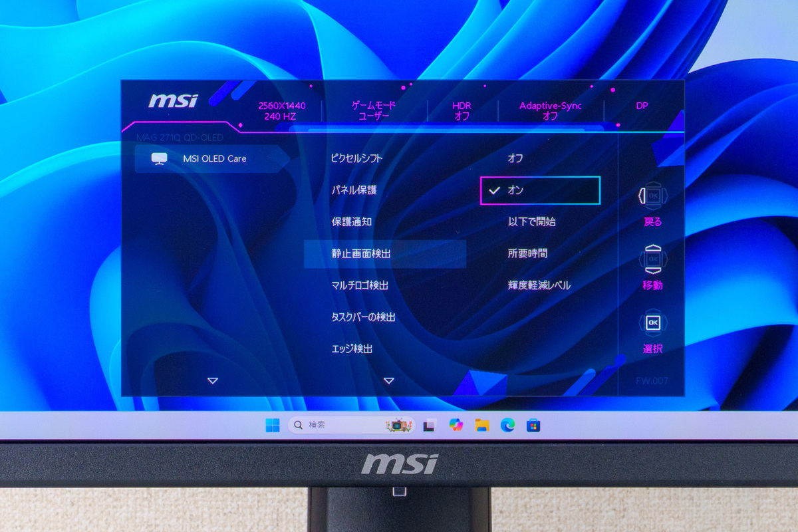Click the HDR オフ status
This screenshot has height=532, width=798.
[462, 110]
